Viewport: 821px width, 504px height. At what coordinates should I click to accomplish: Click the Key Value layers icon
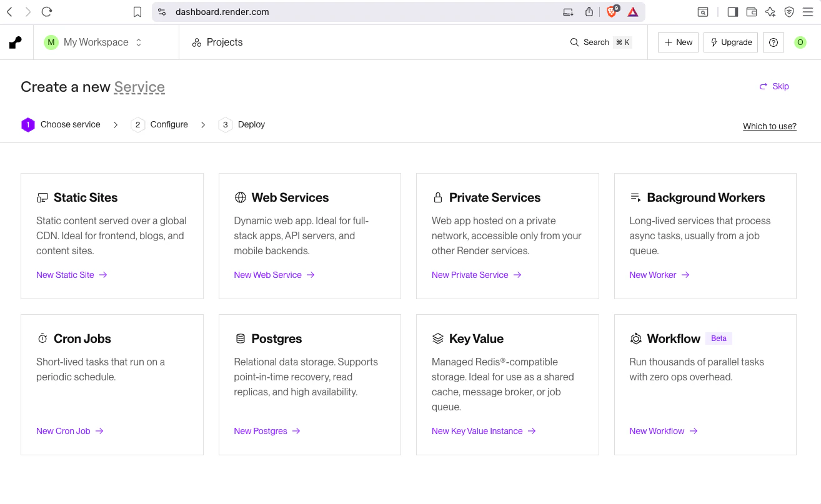click(x=438, y=338)
